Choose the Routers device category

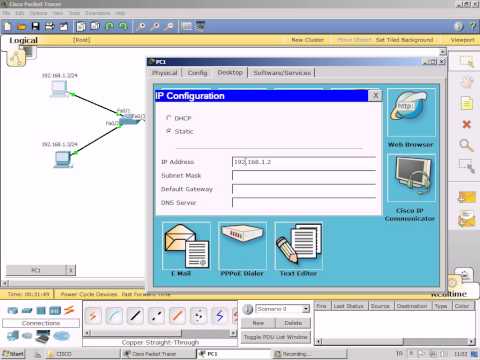coord(13,311)
